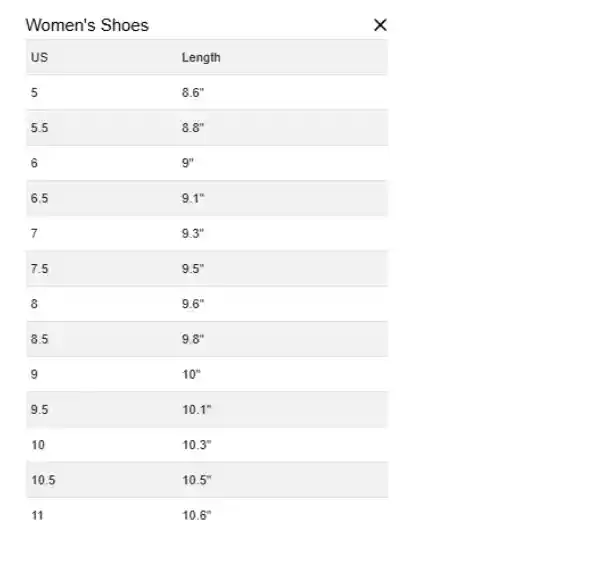
Task: Select the US size 8 row
Action: pos(207,304)
